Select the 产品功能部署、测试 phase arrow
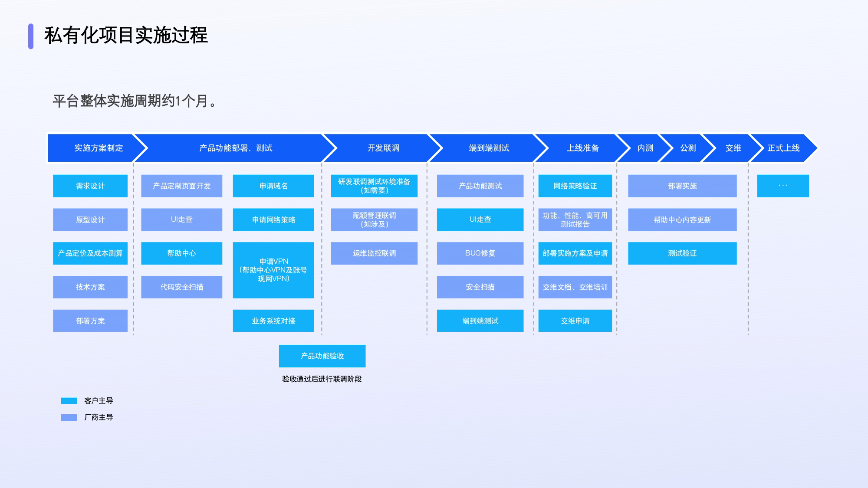868x488 pixels. (x=235, y=148)
